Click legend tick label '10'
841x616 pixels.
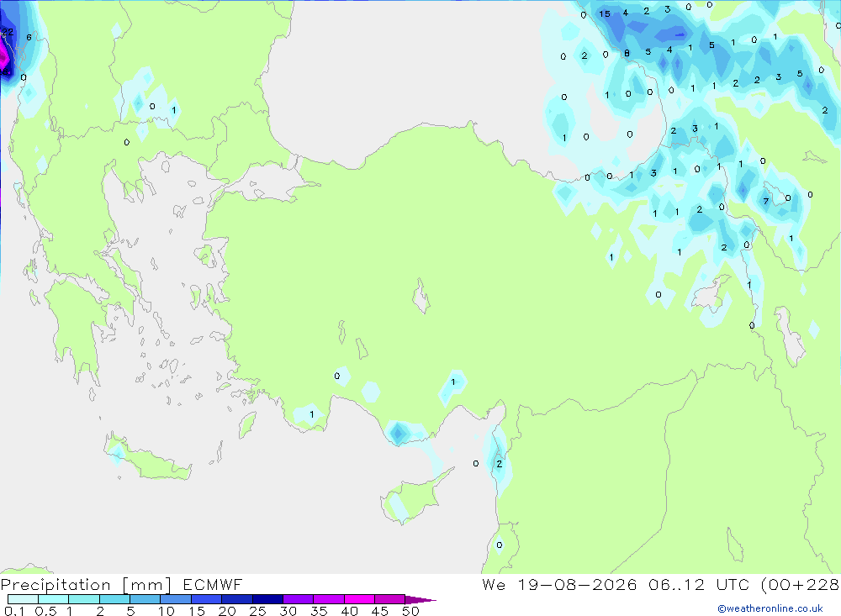click(167, 611)
